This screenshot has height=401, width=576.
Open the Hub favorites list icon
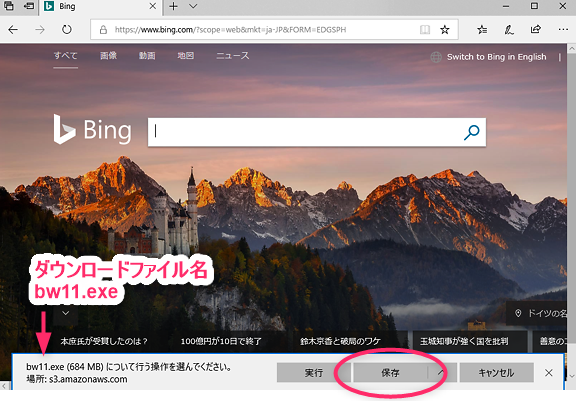point(482,29)
